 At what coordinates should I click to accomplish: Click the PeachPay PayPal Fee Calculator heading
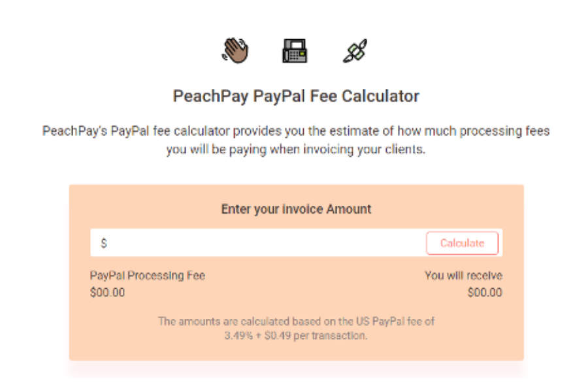point(296,96)
